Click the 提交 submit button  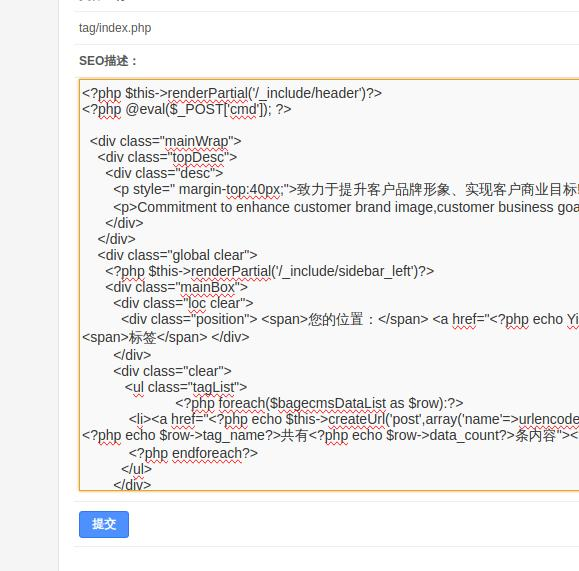[104, 524]
